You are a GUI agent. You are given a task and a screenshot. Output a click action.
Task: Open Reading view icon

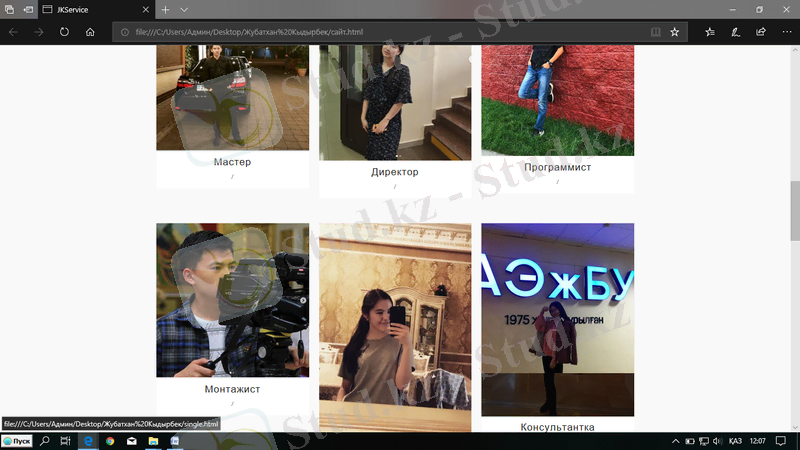click(656, 32)
